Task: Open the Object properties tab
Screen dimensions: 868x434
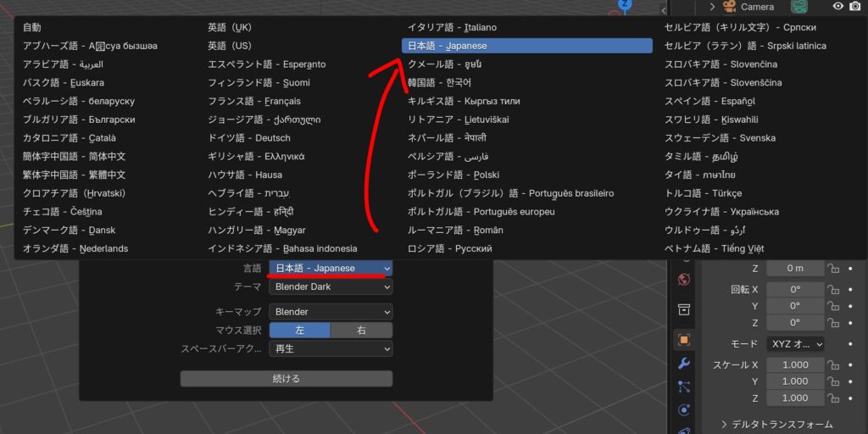Action: [x=684, y=340]
